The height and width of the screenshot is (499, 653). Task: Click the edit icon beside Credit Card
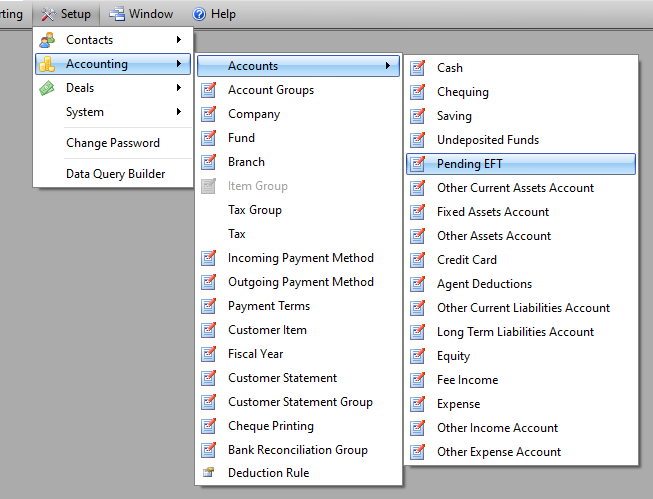[418, 260]
